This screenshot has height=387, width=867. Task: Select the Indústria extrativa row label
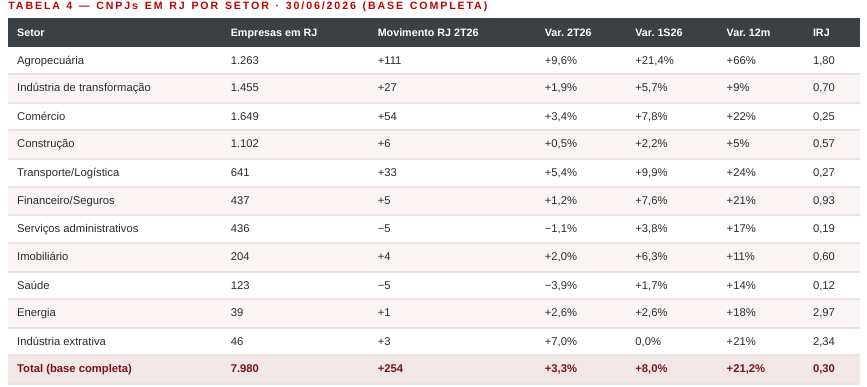[x=61, y=341]
